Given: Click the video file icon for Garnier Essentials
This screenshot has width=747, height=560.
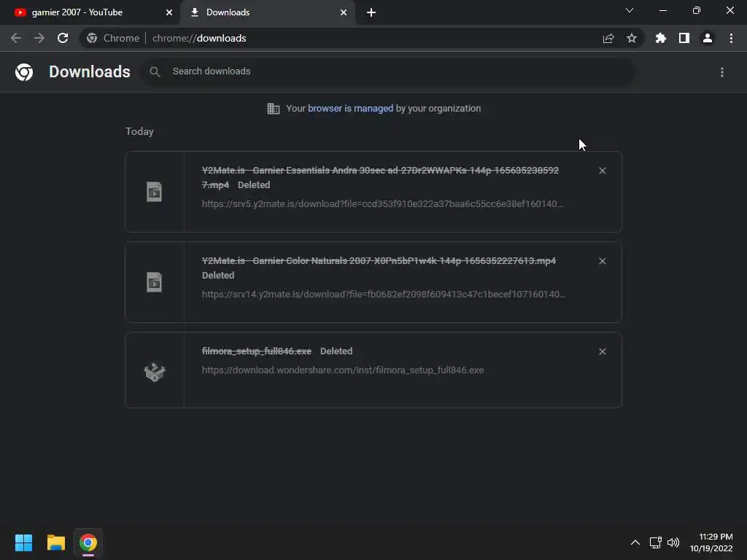Looking at the screenshot, I should coord(155,192).
